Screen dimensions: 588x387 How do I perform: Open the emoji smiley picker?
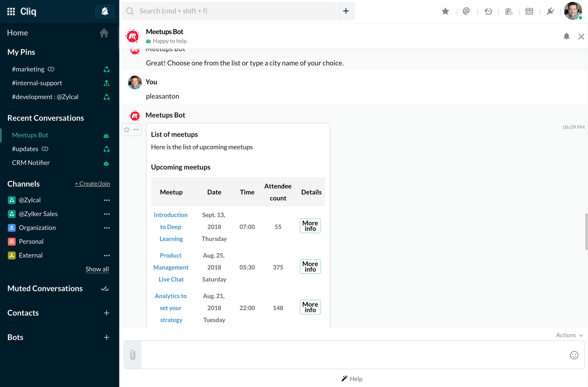(574, 355)
